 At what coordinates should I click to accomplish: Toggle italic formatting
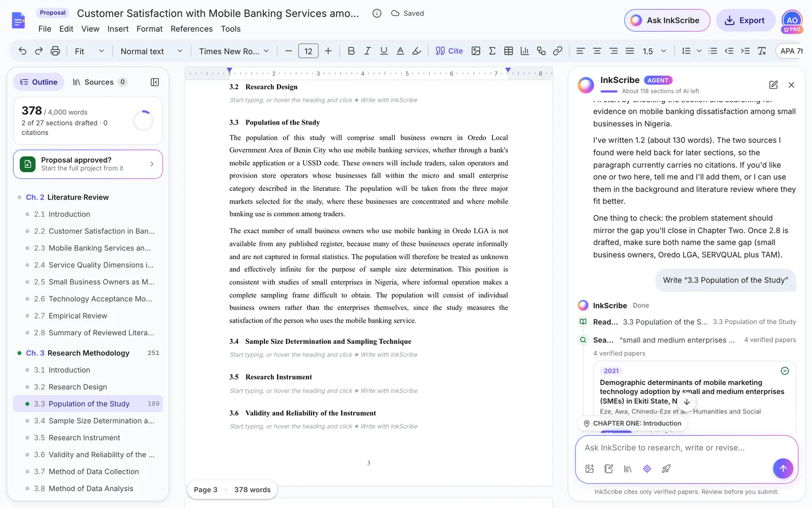point(367,51)
